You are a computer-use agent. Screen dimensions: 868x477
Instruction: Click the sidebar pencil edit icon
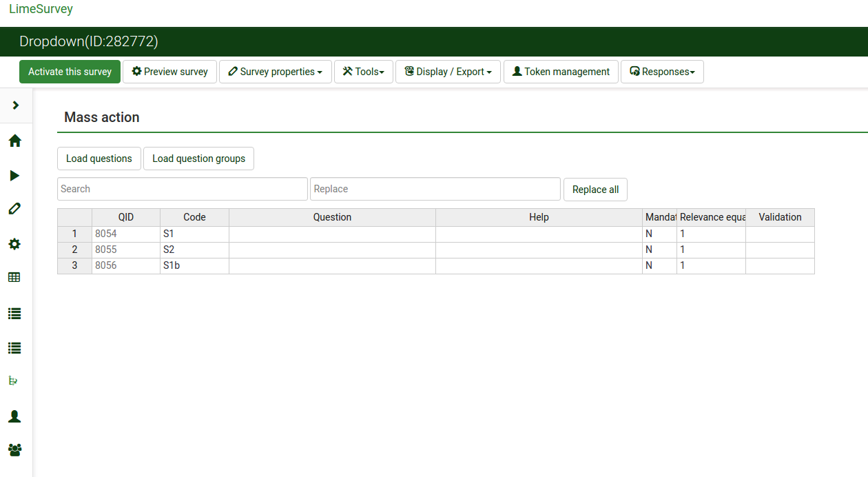14,209
